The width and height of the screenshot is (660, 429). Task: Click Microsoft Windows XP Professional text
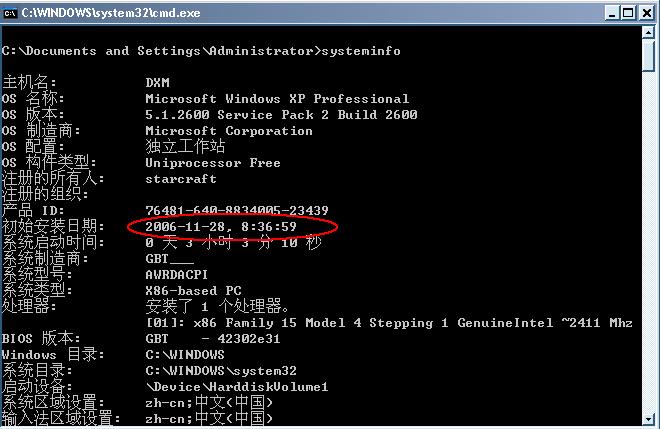click(x=277, y=99)
